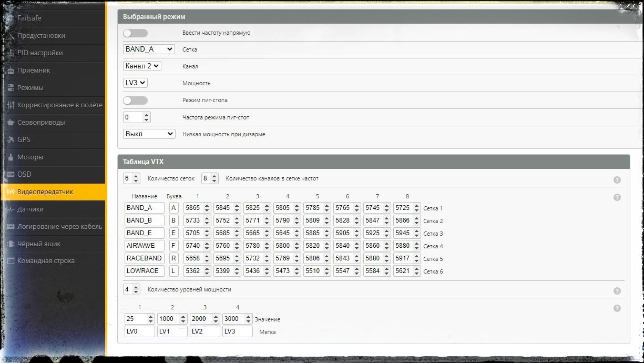
Task: Open Низкая мощность при дизарме dropdown
Action: [x=149, y=134]
